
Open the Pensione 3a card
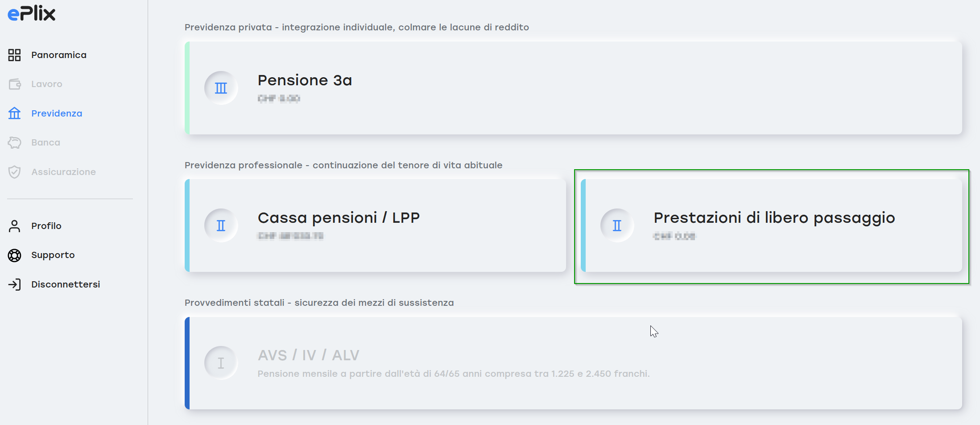click(573, 88)
